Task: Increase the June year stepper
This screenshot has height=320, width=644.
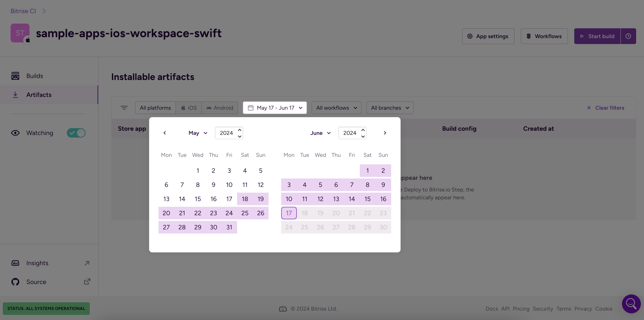Action: point(363,130)
